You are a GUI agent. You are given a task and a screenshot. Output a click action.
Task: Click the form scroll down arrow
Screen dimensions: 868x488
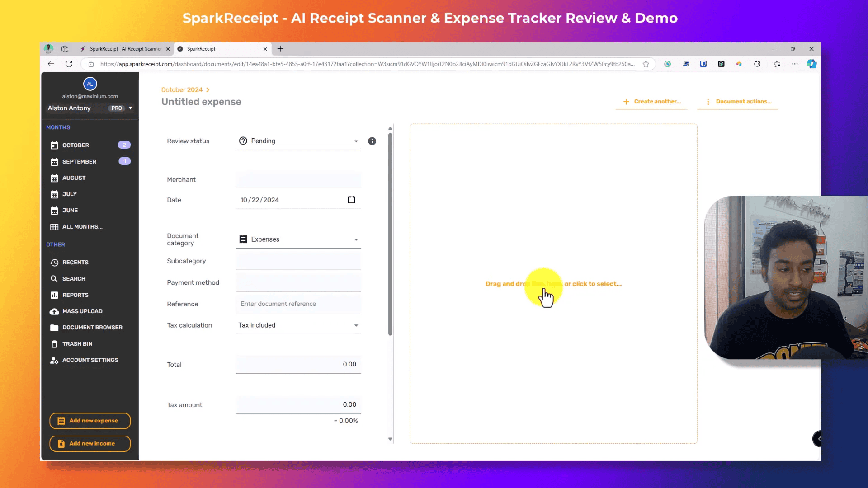click(390, 439)
